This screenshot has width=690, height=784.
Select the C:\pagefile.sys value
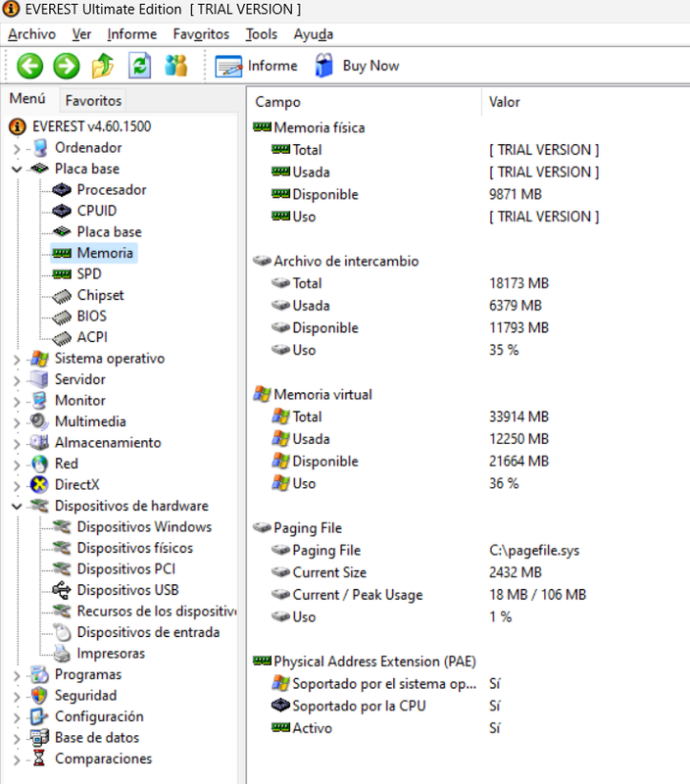534,551
